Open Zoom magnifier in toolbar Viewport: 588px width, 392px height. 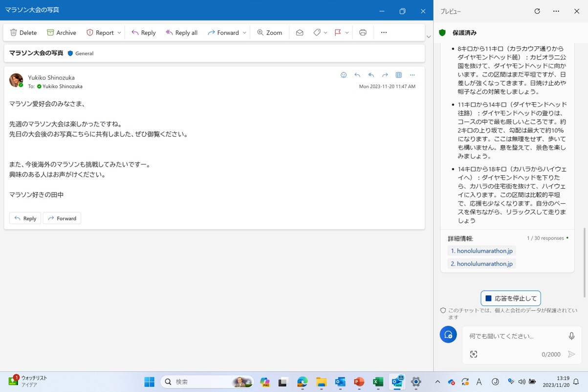coord(269,33)
